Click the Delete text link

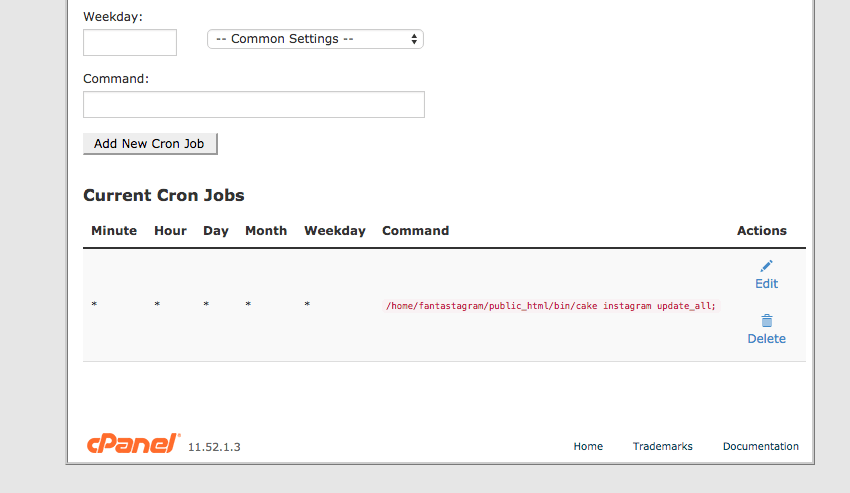(766, 339)
